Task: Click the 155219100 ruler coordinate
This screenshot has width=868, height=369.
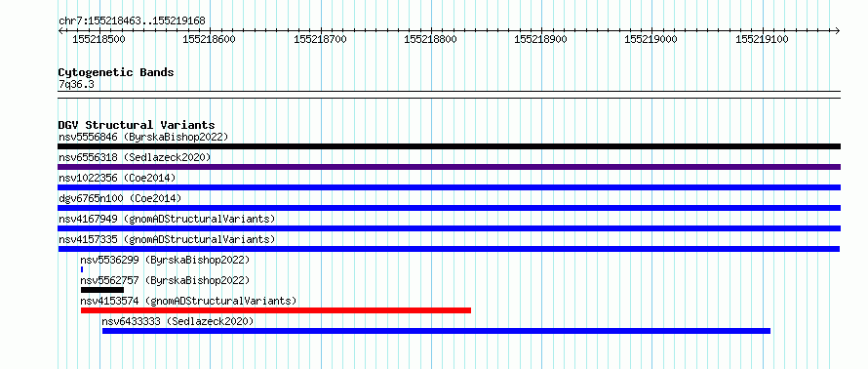Action: point(762,39)
